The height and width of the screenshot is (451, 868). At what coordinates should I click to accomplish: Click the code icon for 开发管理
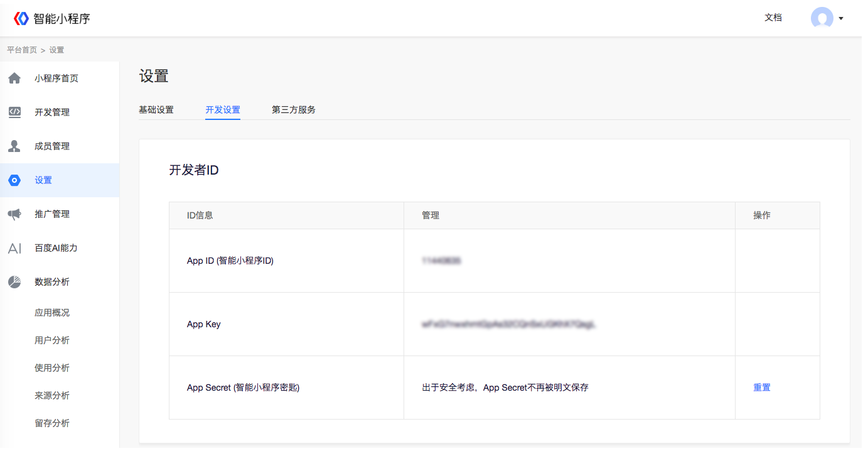14,112
